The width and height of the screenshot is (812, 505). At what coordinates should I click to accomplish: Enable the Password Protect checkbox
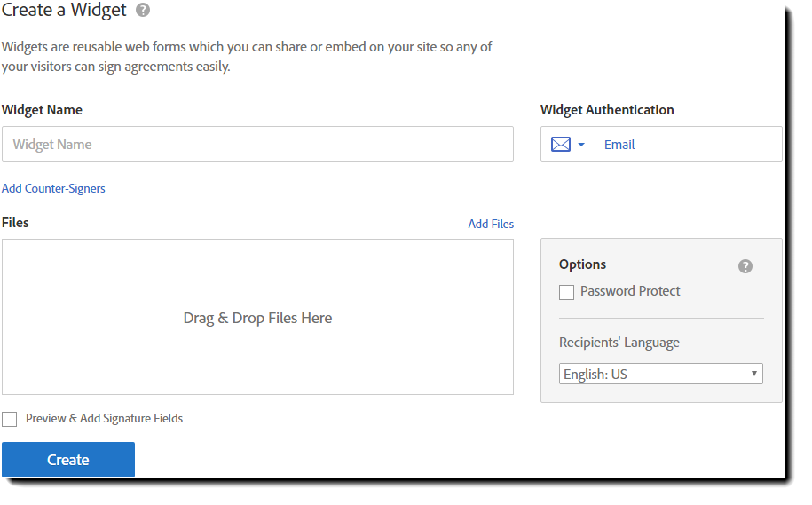pyautogui.click(x=567, y=292)
